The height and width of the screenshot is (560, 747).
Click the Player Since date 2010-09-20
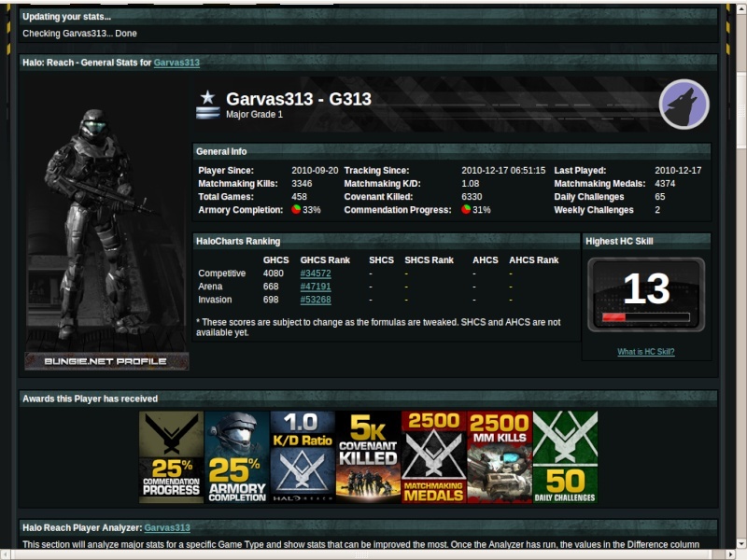pyautogui.click(x=315, y=171)
